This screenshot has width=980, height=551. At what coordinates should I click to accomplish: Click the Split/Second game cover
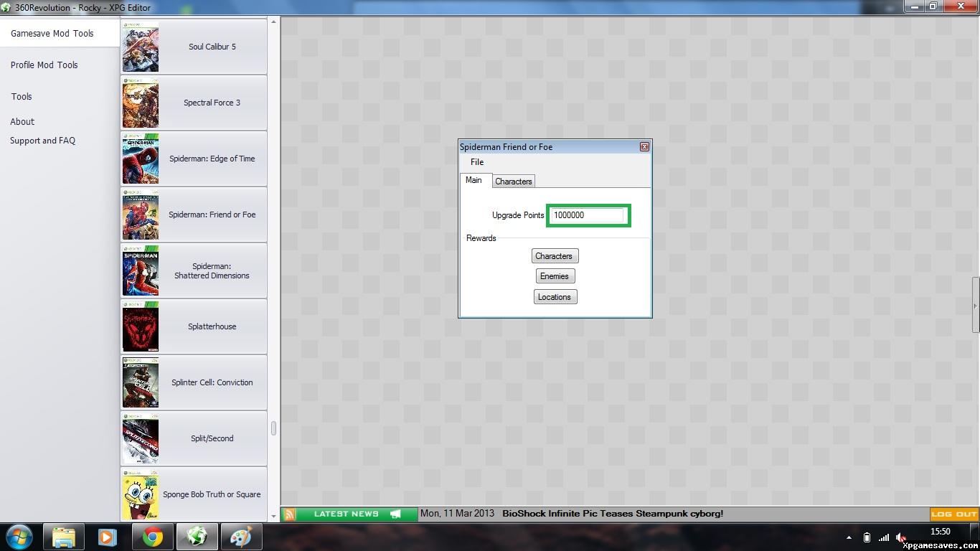[141, 438]
